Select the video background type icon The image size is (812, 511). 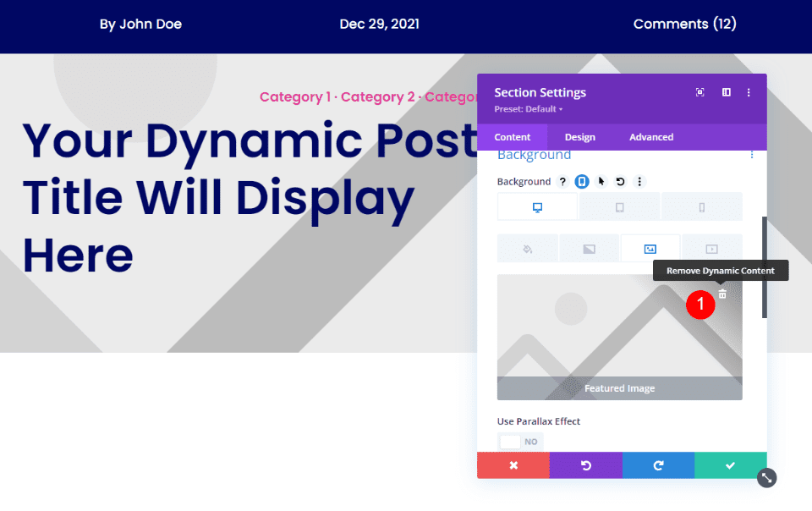coord(710,249)
